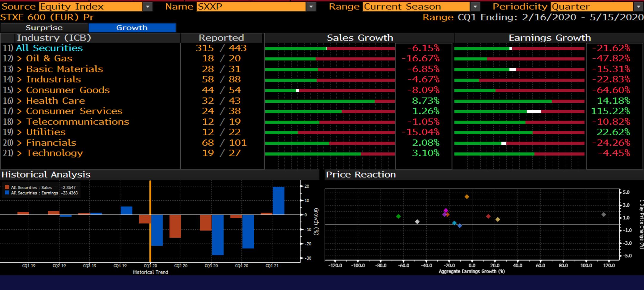644x290 pixels.
Task: Click the CQ4 19 blue earnings bar
Action: point(126,211)
